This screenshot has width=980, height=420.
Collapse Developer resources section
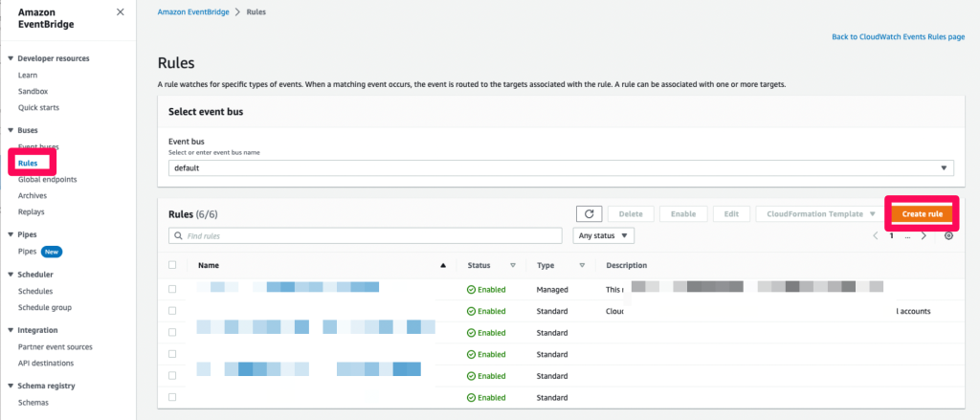click(x=11, y=58)
